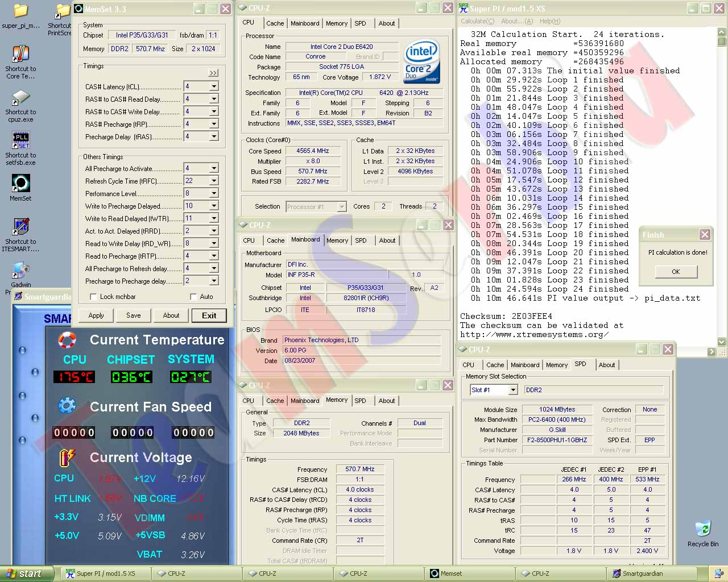Click Checksum: 2E03FEE4 line in Super PI
Image resolution: width=728 pixels, height=582 pixels.
pyautogui.click(x=506, y=316)
